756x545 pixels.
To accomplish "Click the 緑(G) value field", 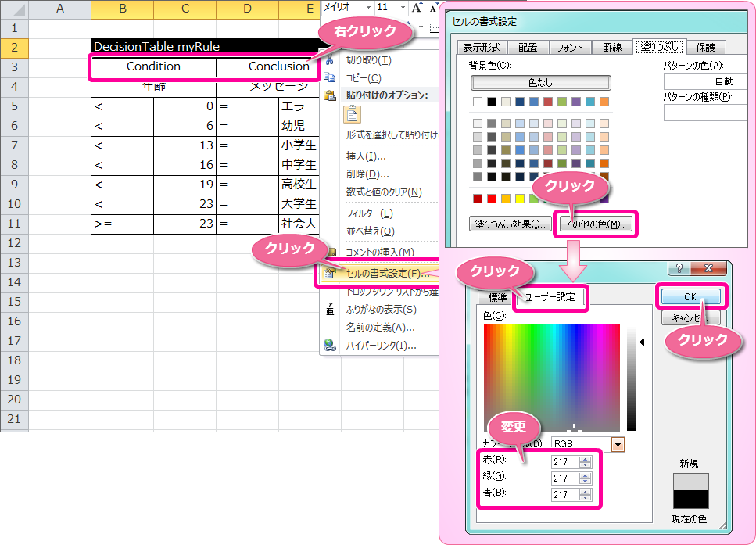I will pyautogui.click(x=565, y=479).
